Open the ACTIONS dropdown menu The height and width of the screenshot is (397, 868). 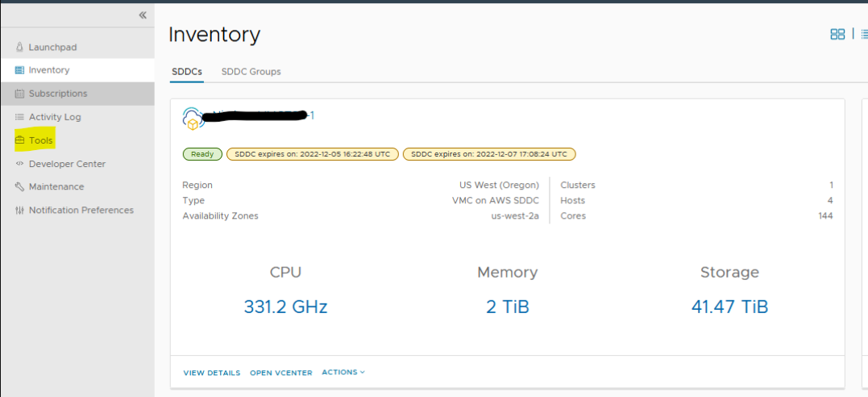click(343, 372)
